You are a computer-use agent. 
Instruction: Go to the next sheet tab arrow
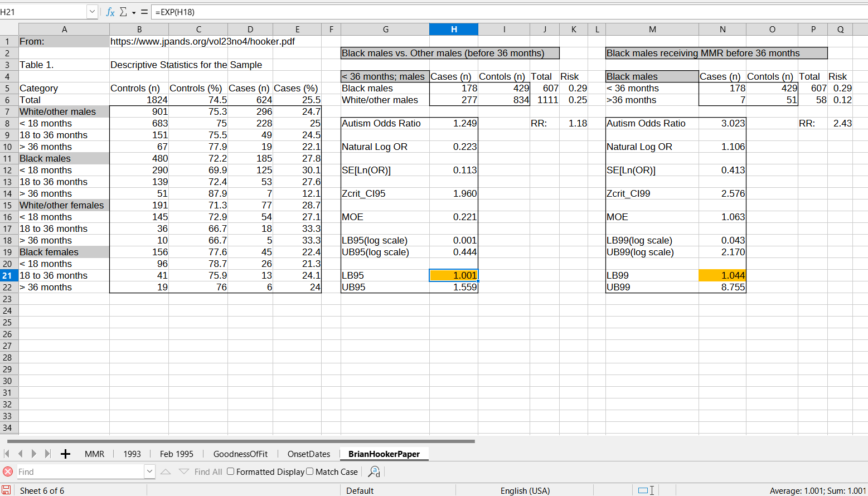pyautogui.click(x=34, y=454)
